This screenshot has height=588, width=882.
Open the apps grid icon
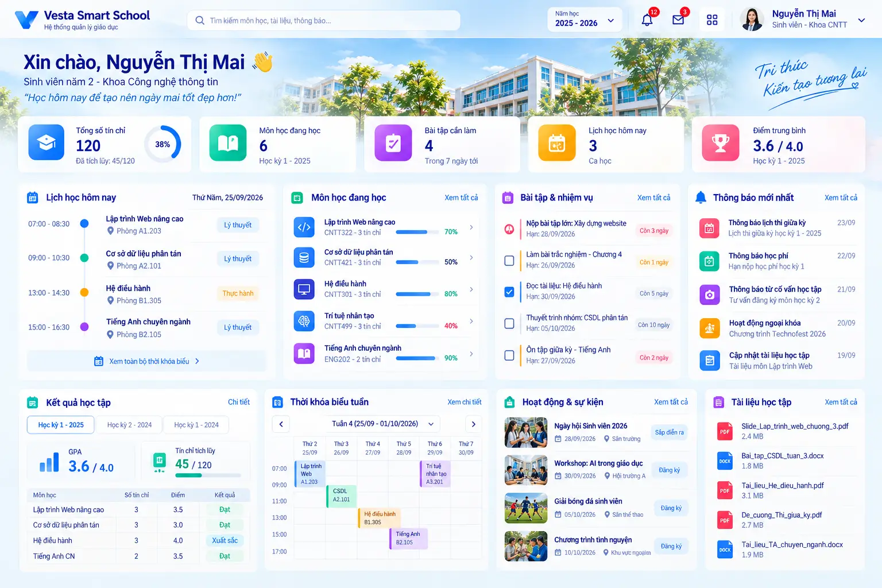point(712,20)
